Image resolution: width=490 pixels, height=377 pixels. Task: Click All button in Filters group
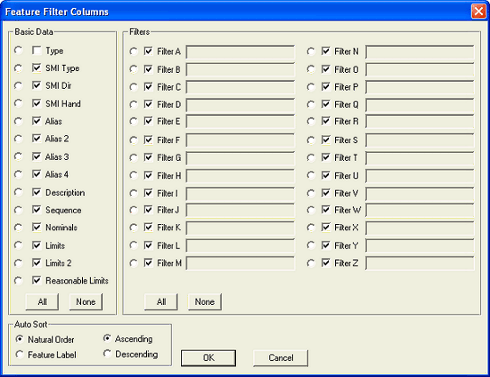(161, 302)
